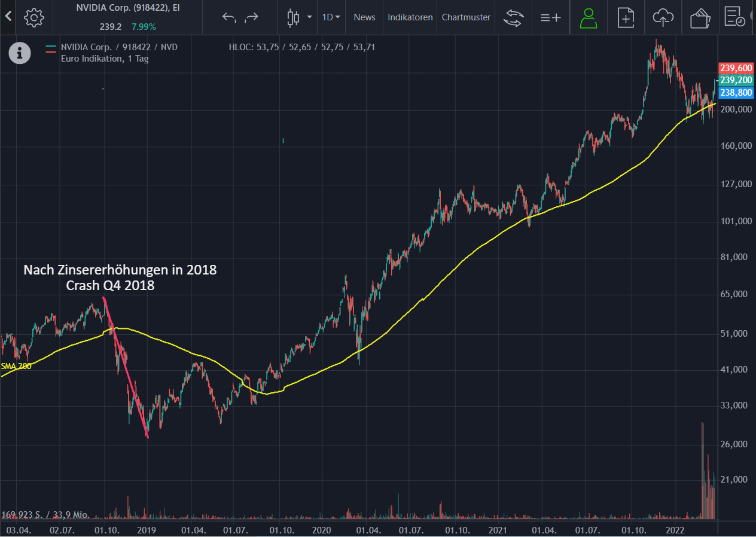756x537 pixels.
Task: Open the Indikatoren menu
Action: [410, 17]
